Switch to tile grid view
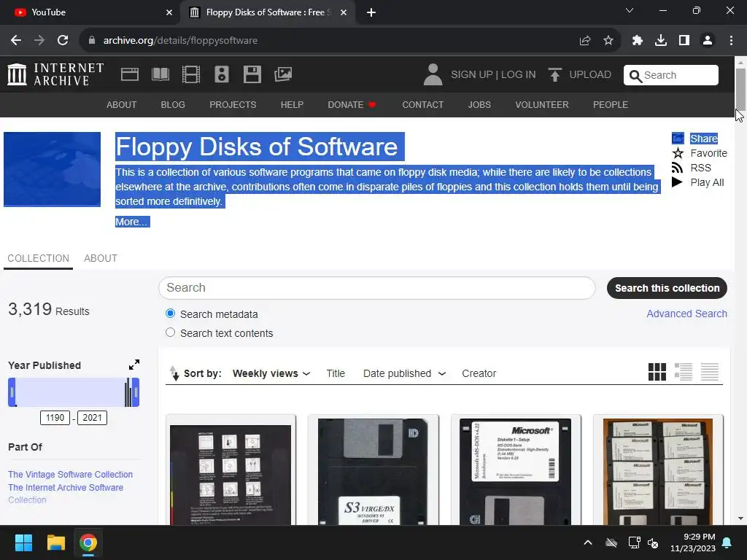The image size is (747, 560). [657, 372]
